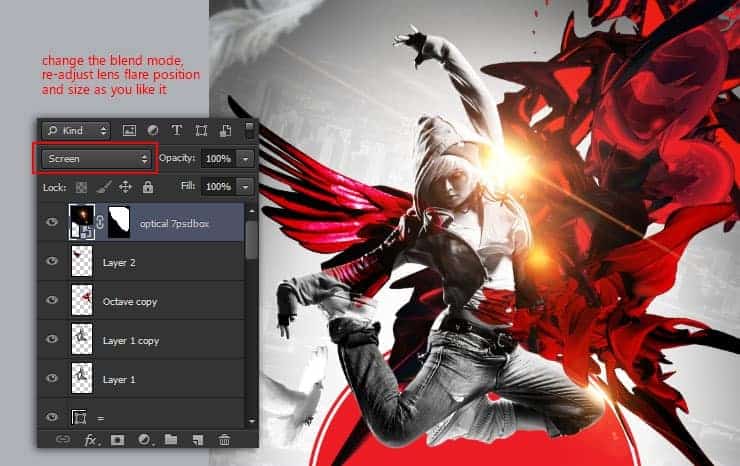Lock layer position icon

(126, 187)
